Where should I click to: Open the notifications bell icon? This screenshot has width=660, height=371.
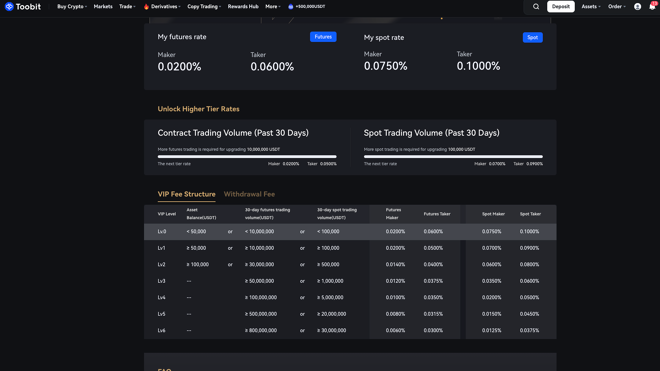(653, 6)
